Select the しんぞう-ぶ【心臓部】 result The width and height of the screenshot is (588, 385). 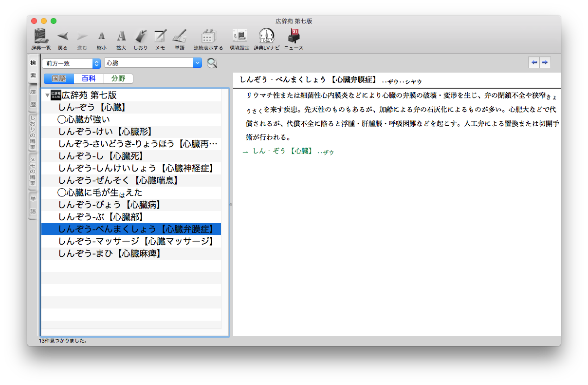click(131, 217)
